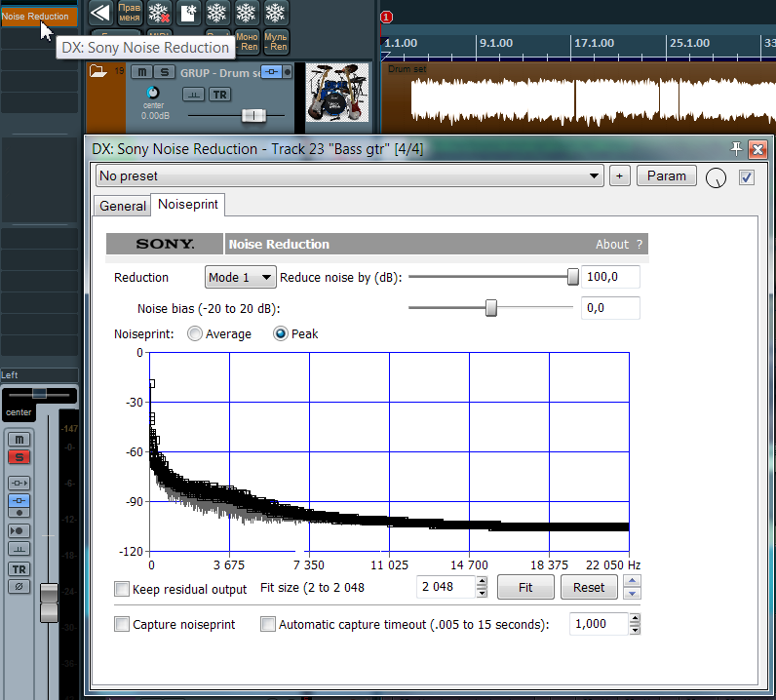Viewport: 776px width, 700px height.
Task: Enable the Keep residual output checkbox
Action: tap(122, 589)
